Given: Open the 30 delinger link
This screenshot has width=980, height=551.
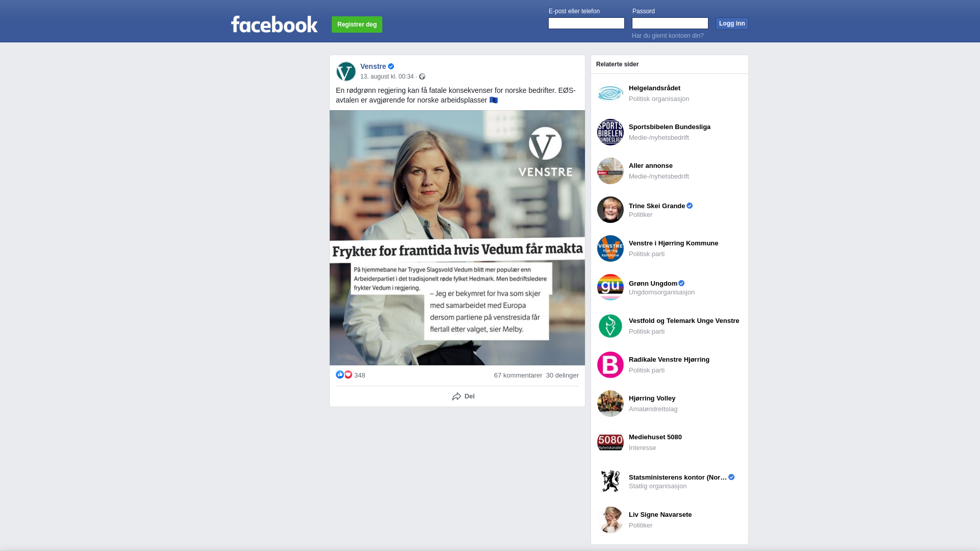Looking at the screenshot, I should (562, 375).
